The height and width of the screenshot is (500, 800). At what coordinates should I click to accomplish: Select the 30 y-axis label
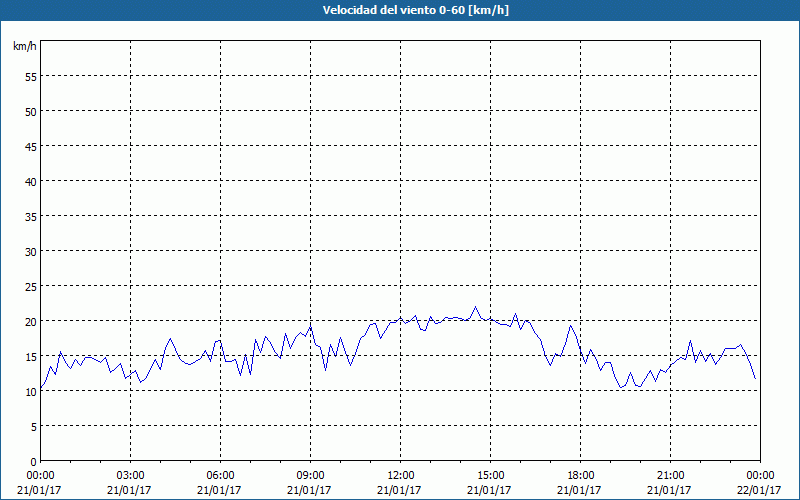[31, 252]
